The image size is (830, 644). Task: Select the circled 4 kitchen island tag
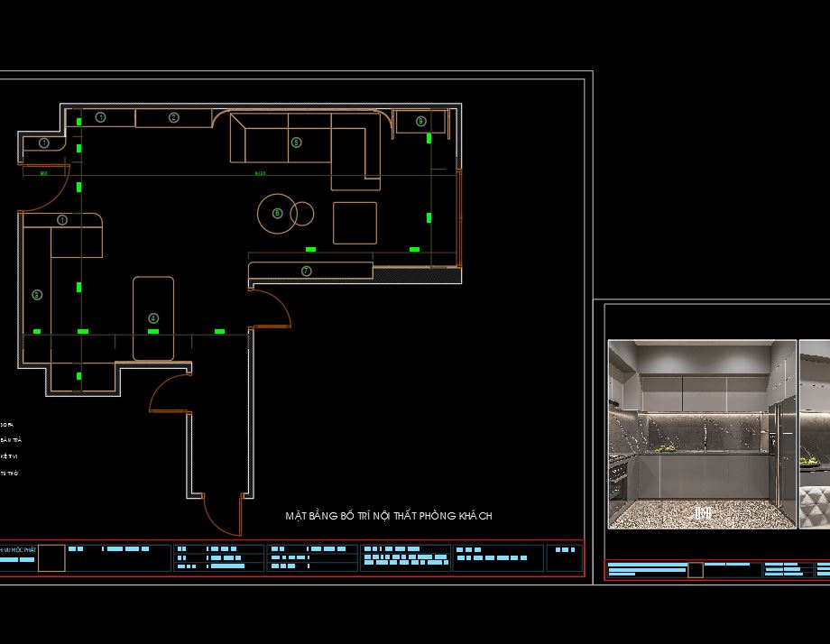[x=153, y=318]
